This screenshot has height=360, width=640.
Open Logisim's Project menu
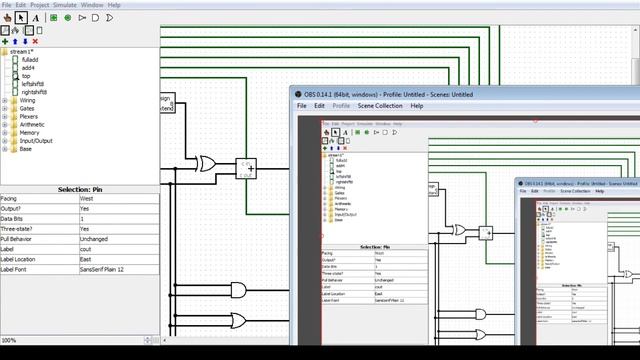coord(40,5)
